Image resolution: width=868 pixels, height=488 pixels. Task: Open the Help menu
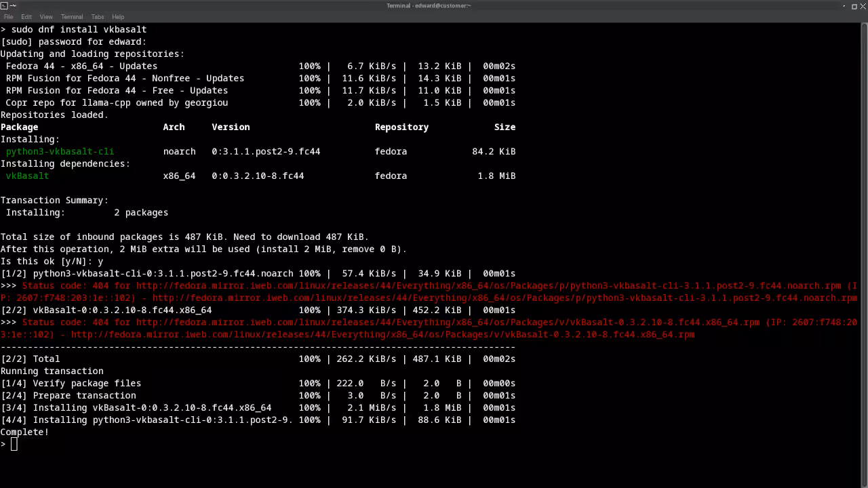tap(118, 17)
